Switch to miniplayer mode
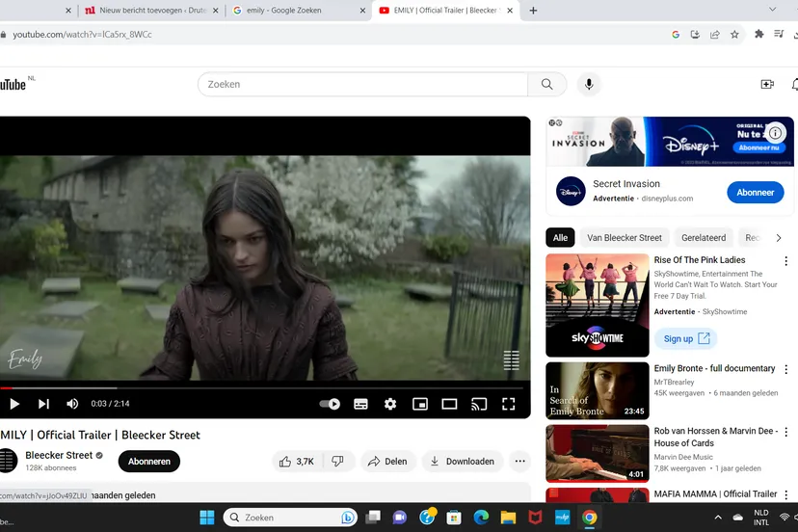798x532 pixels. pyautogui.click(x=420, y=404)
